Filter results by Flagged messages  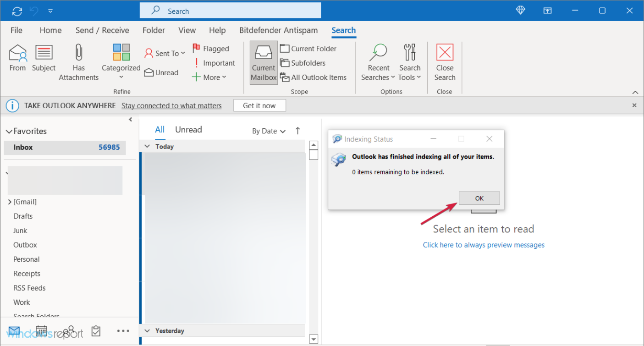(211, 48)
